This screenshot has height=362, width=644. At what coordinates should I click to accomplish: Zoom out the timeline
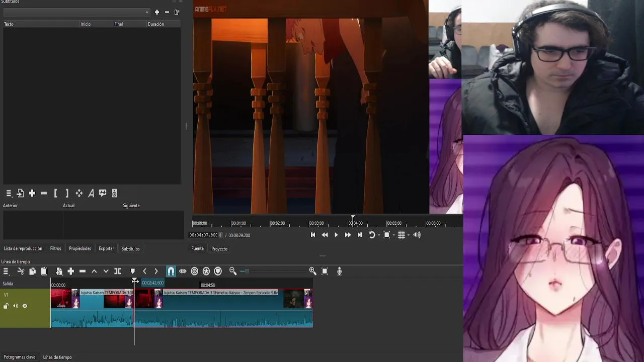(x=233, y=271)
